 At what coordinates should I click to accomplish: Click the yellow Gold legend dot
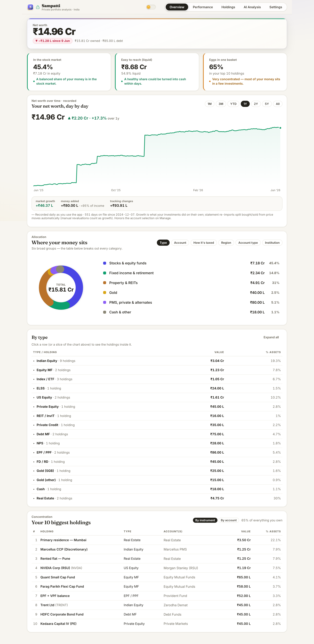click(x=105, y=293)
